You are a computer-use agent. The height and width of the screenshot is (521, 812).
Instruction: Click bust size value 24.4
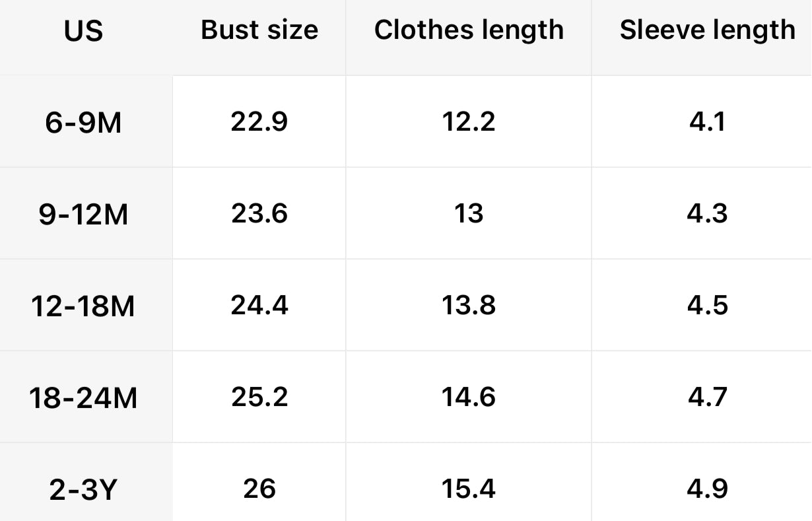click(259, 305)
